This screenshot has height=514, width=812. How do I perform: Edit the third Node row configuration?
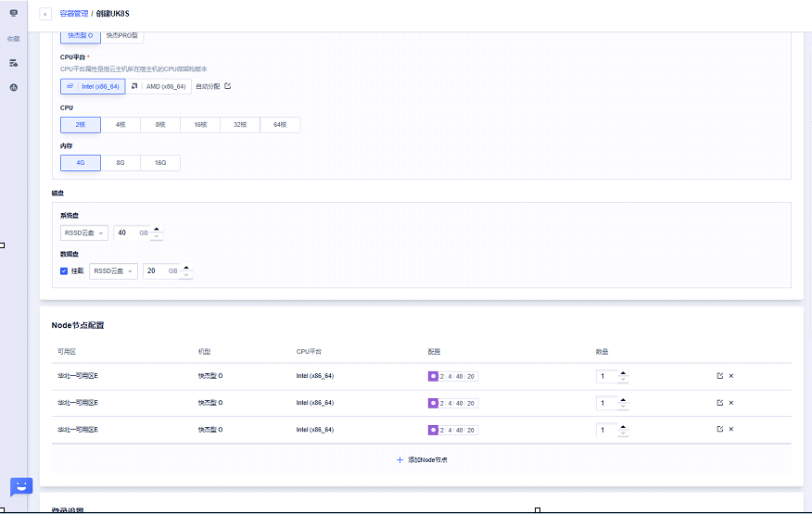[x=719, y=430]
